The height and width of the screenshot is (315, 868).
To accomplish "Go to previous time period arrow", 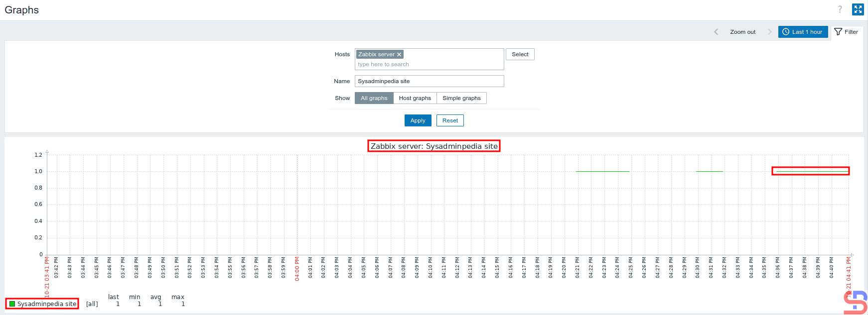I will 716,32.
